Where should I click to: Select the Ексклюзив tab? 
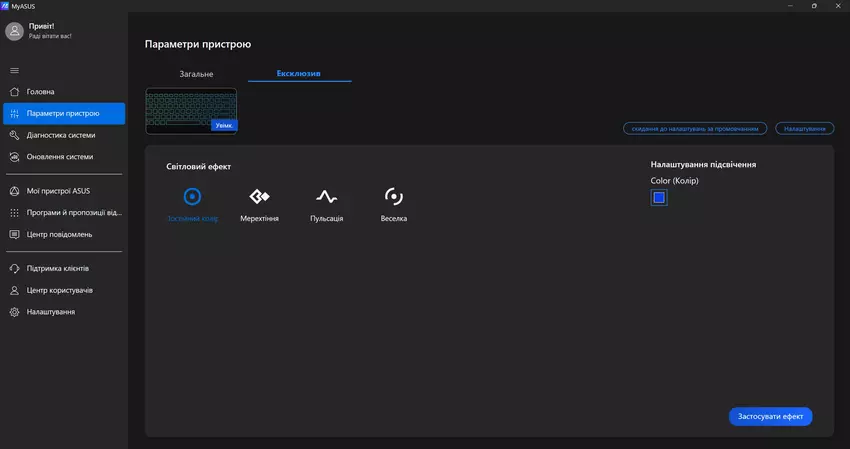pyautogui.click(x=299, y=74)
